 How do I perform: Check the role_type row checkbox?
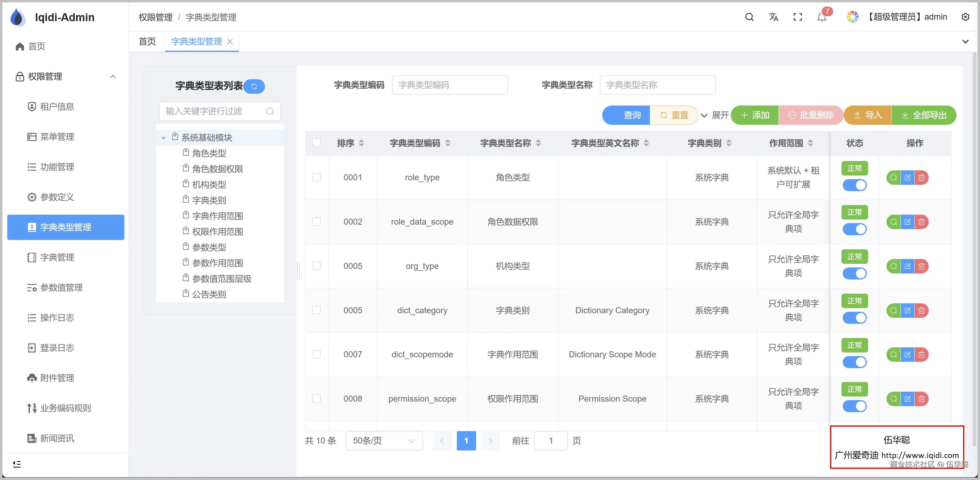[317, 178]
